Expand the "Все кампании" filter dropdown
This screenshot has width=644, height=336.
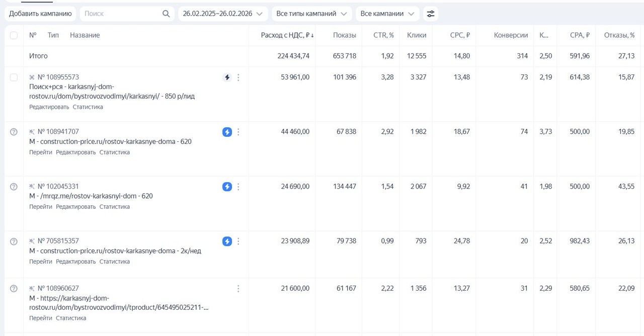pos(387,14)
